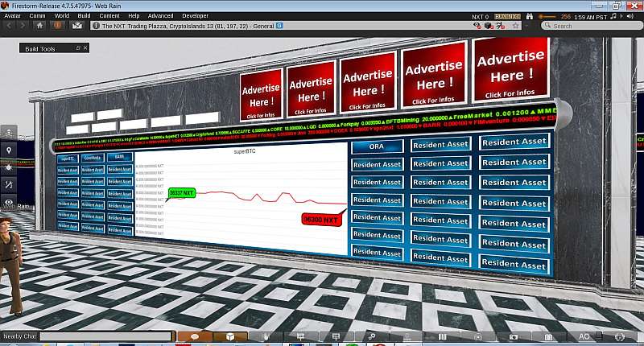644x346 pixels.
Task: Click the star burst icon on left sidebar
Action: pos(9,168)
